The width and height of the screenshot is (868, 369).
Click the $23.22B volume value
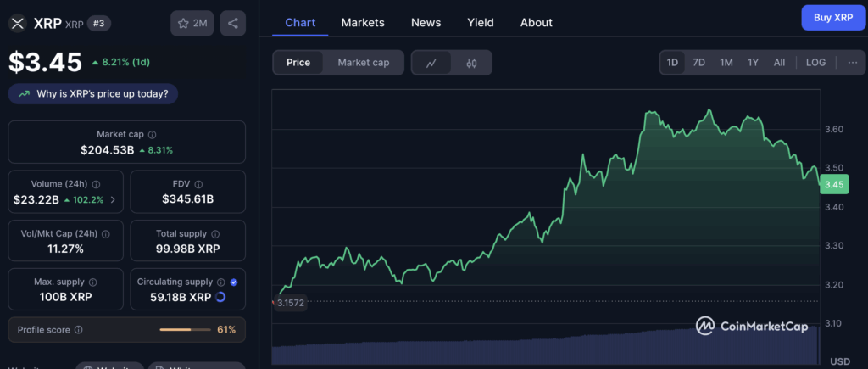click(x=36, y=200)
